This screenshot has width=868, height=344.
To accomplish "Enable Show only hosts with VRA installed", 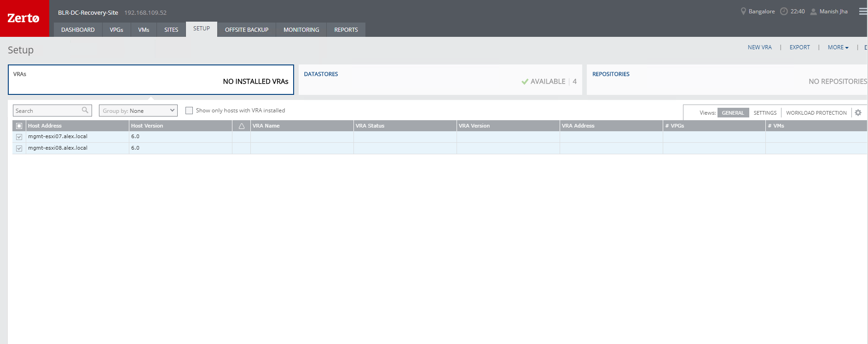I will [x=189, y=111].
